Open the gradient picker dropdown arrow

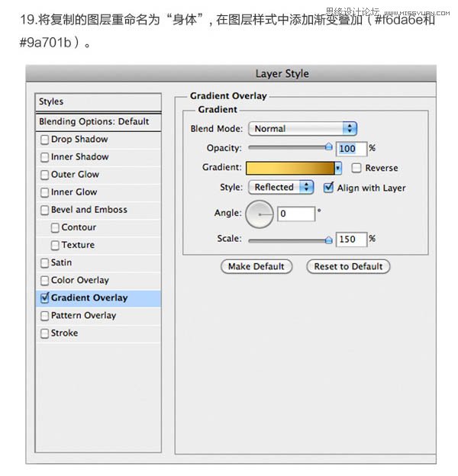[338, 168]
